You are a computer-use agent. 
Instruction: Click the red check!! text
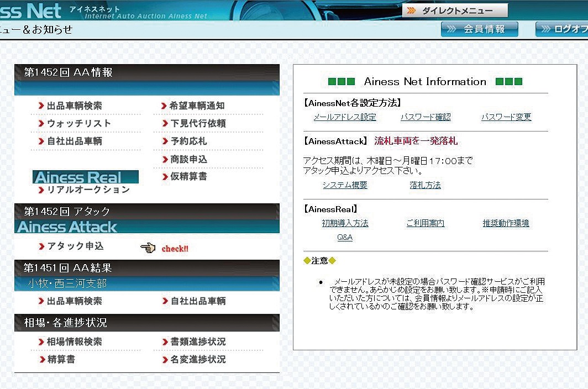(x=175, y=249)
